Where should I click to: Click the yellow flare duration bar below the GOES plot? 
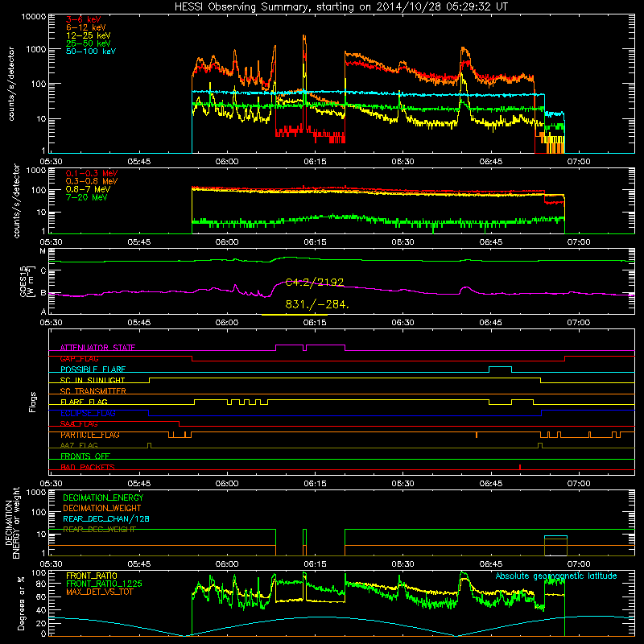[x=295, y=315]
